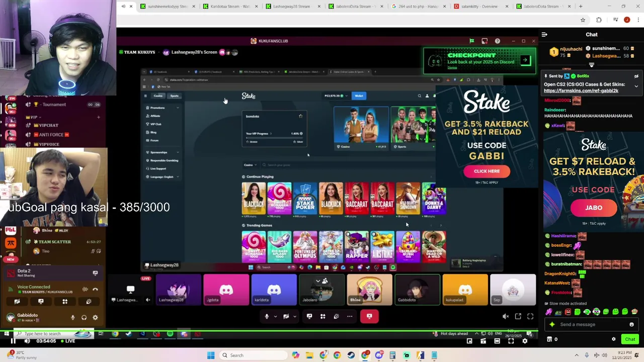This screenshot has width=644, height=362.
Task: Open Discord activities launcher icon
Action: tap(323, 316)
